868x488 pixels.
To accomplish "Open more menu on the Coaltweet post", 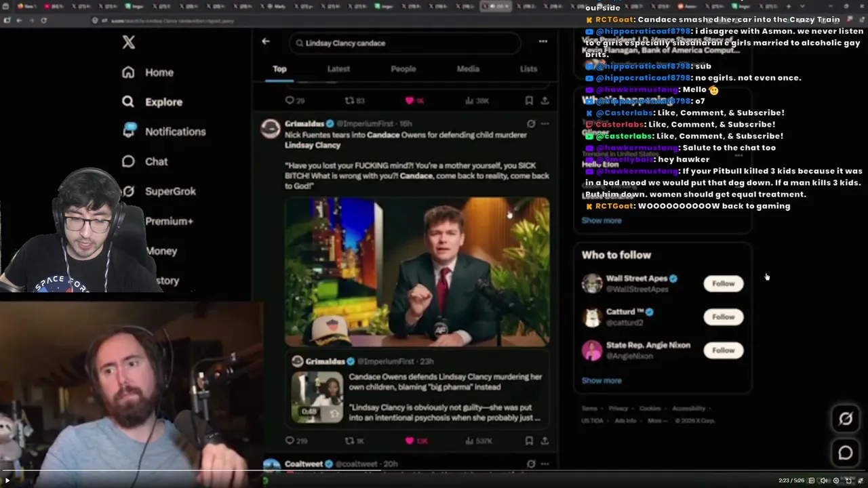I will [545, 464].
